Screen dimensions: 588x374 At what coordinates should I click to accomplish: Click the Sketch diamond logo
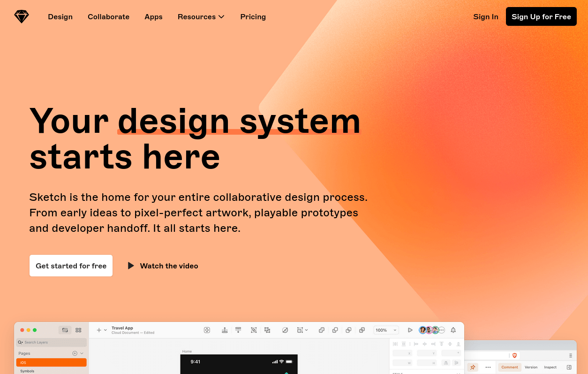[x=22, y=17]
